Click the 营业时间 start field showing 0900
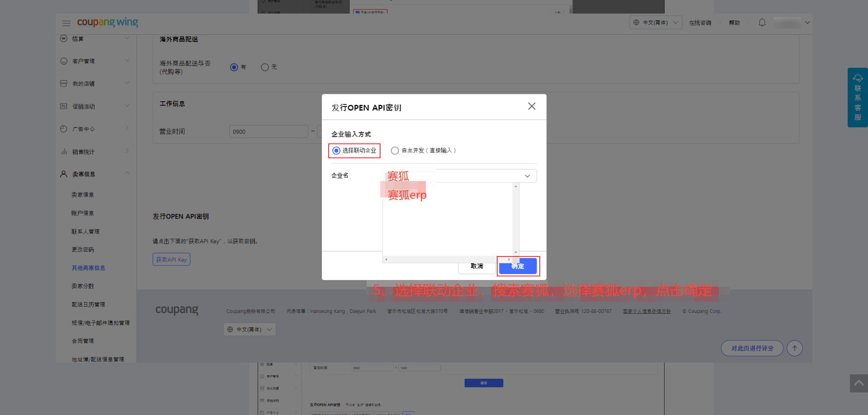The width and height of the screenshot is (868, 415). point(269,132)
